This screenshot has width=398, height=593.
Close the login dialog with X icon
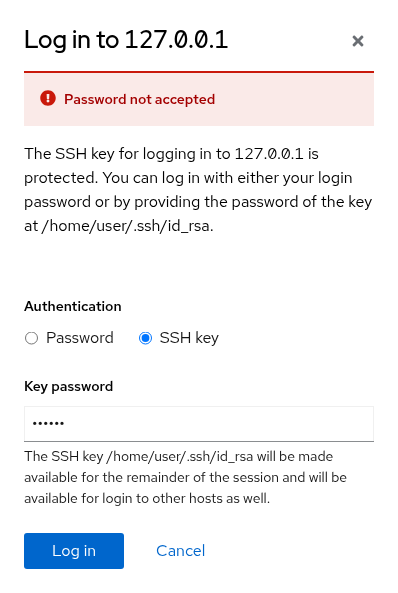pos(358,41)
